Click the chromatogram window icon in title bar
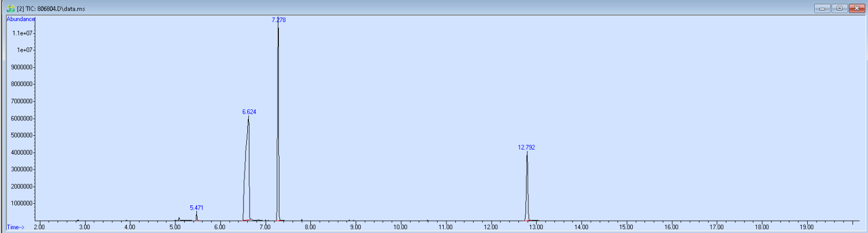 tap(11, 8)
